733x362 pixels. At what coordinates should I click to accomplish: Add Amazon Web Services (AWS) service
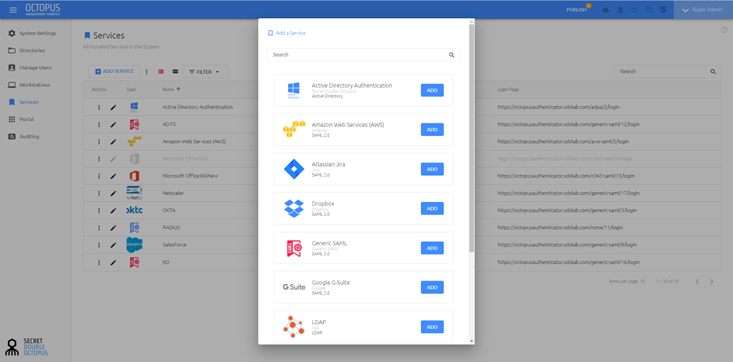[x=432, y=130]
